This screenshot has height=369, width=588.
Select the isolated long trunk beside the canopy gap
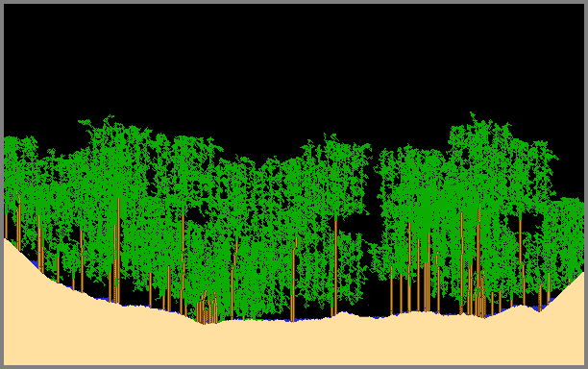point(335,265)
